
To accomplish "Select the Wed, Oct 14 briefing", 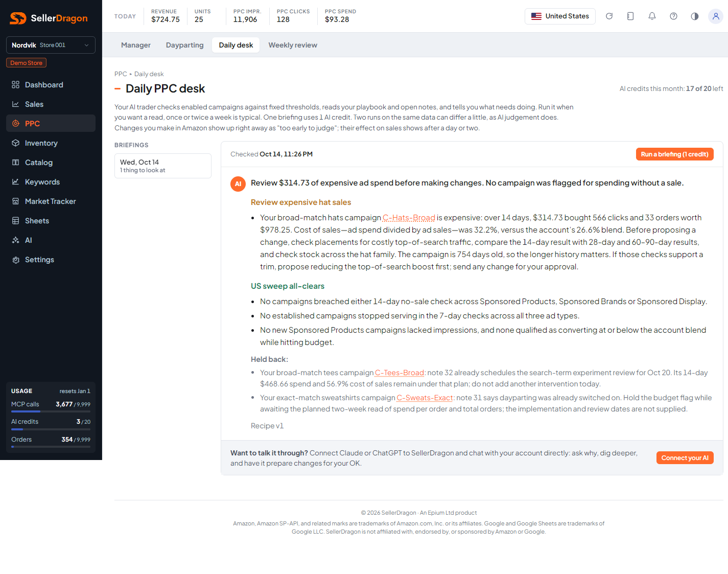I will click(163, 166).
